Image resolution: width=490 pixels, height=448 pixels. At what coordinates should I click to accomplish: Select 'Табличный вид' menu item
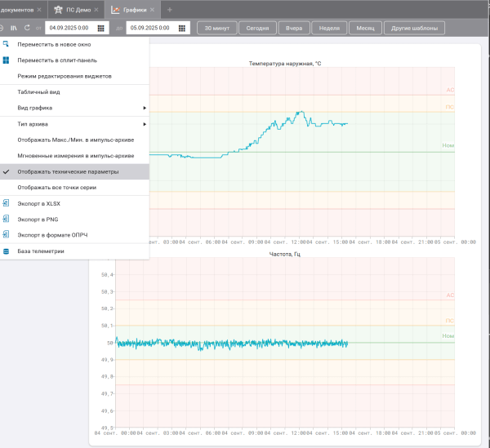point(38,92)
